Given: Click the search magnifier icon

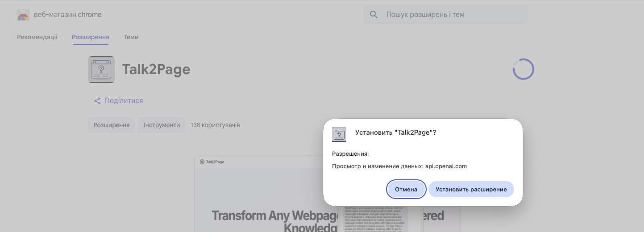Looking at the screenshot, I should [x=374, y=15].
